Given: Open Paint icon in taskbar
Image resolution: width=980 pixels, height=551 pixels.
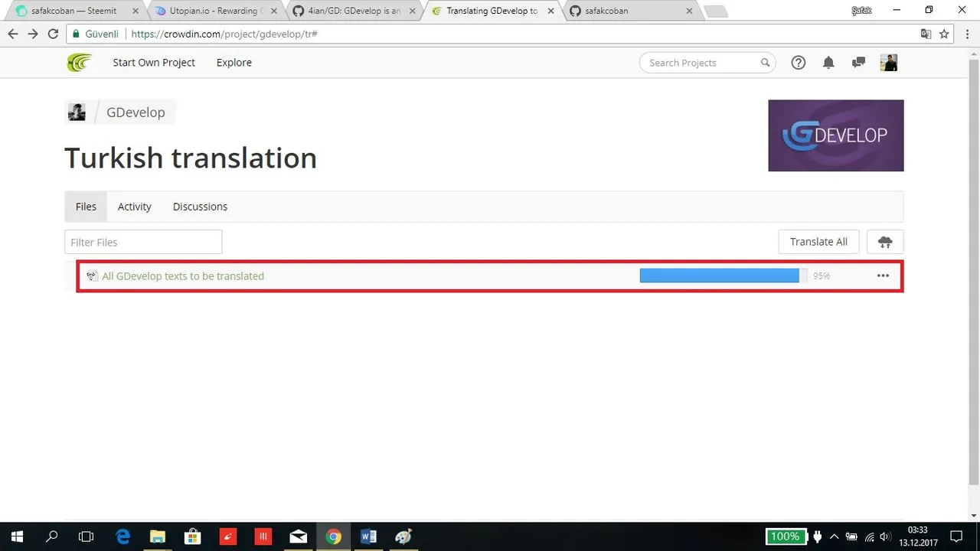Looking at the screenshot, I should pyautogui.click(x=403, y=536).
